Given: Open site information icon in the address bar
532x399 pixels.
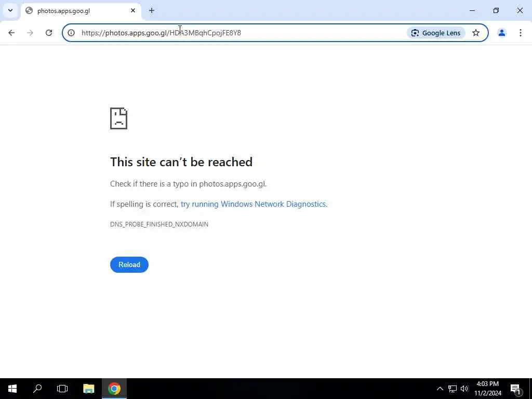Looking at the screenshot, I should pos(71,33).
